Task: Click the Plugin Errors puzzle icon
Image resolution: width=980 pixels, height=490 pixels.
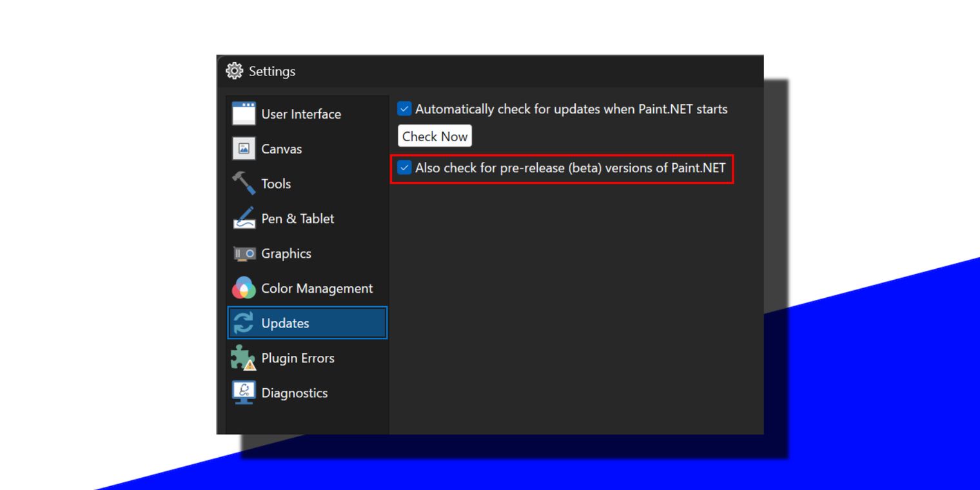Action: point(244,358)
